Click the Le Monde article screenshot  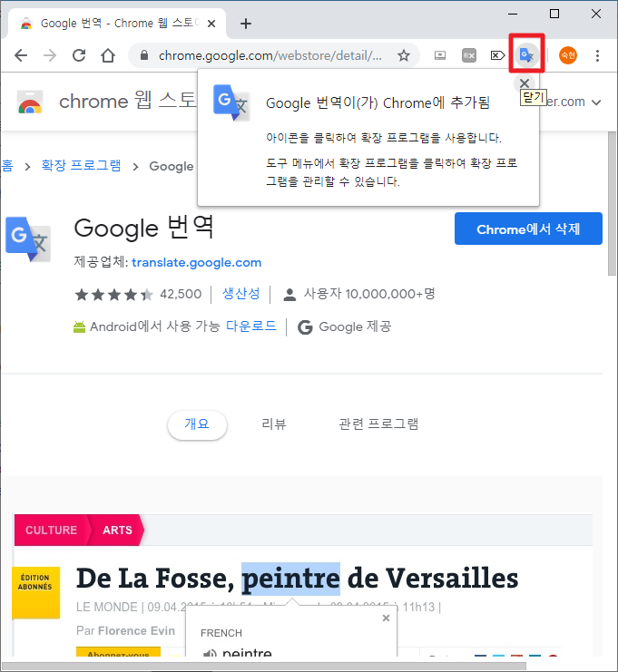coord(303,585)
